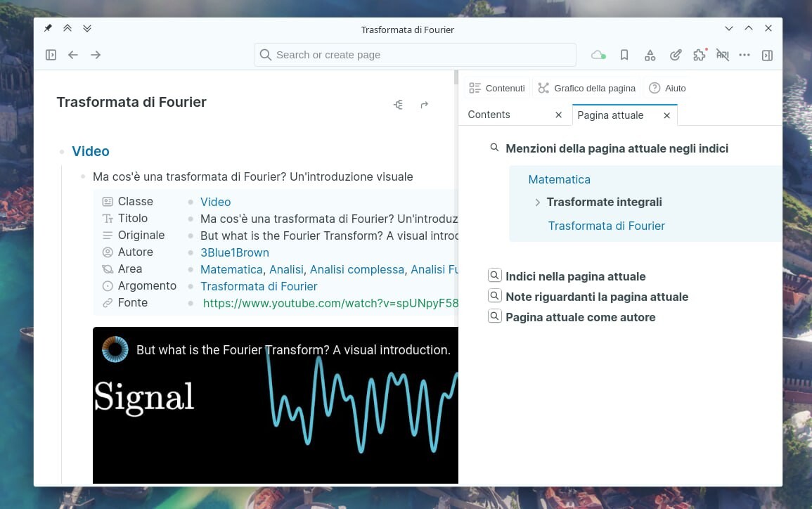Click the 3Blue1Brown channel avatar on video

(x=115, y=349)
